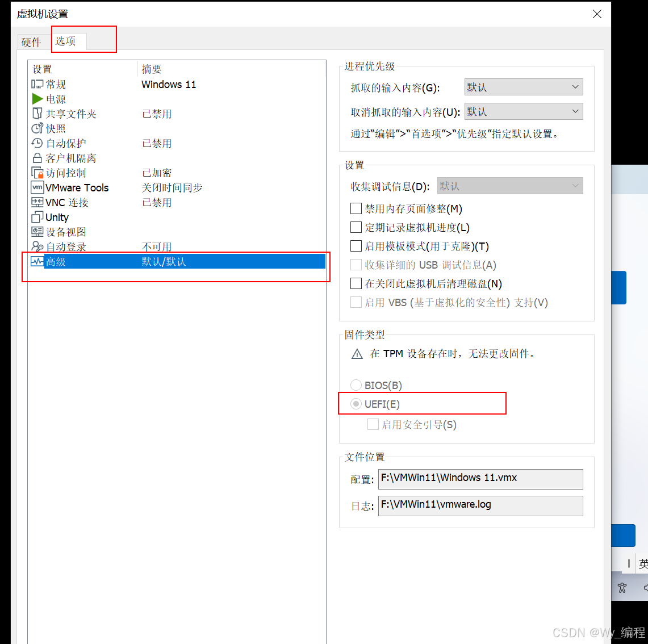The image size is (648, 644).
Task: Toggle 在关闭此虚拟机后清理磁盘 checkbox
Action: tap(356, 283)
